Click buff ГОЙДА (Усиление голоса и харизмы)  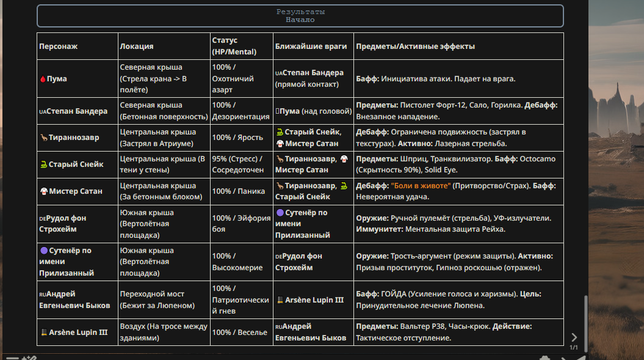449,294
